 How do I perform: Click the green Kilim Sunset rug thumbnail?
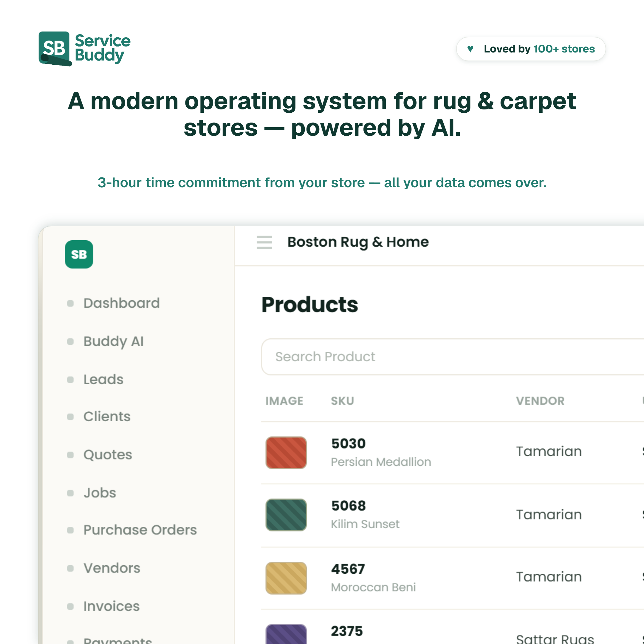click(x=286, y=515)
